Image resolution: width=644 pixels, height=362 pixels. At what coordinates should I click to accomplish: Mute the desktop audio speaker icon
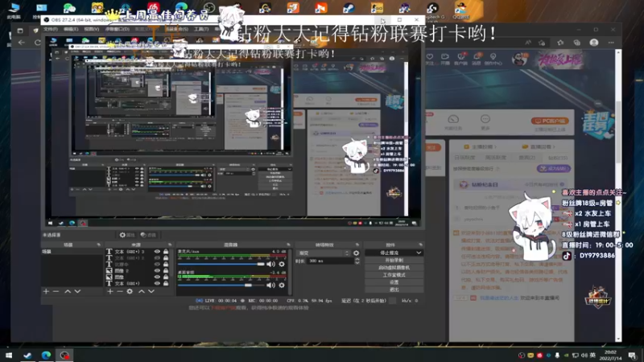coord(270,286)
